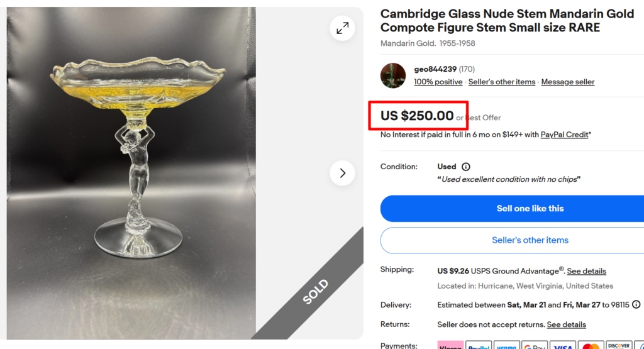Screen dimensions: 644x349
Task: Click the Mastercard payment icon
Action: (591, 345)
